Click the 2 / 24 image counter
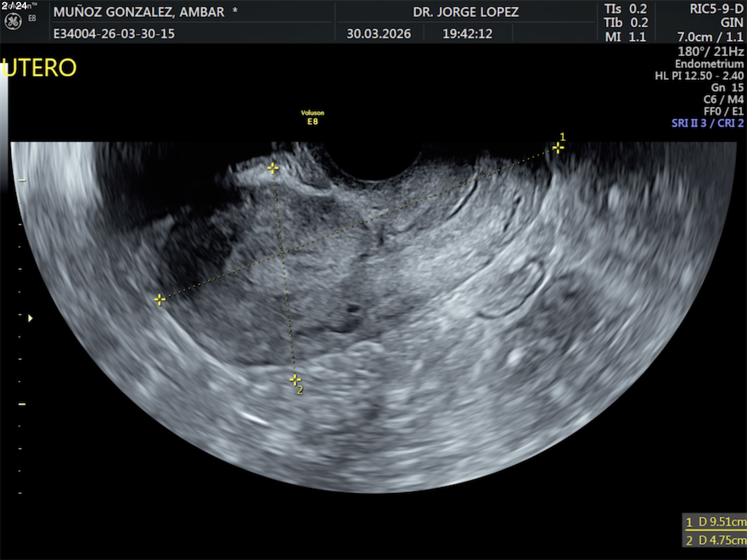The image size is (747, 560). point(14,6)
